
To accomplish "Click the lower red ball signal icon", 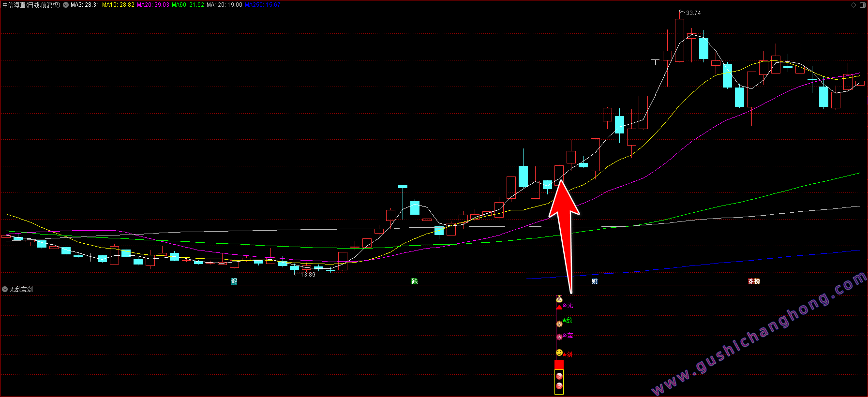I will [559, 386].
